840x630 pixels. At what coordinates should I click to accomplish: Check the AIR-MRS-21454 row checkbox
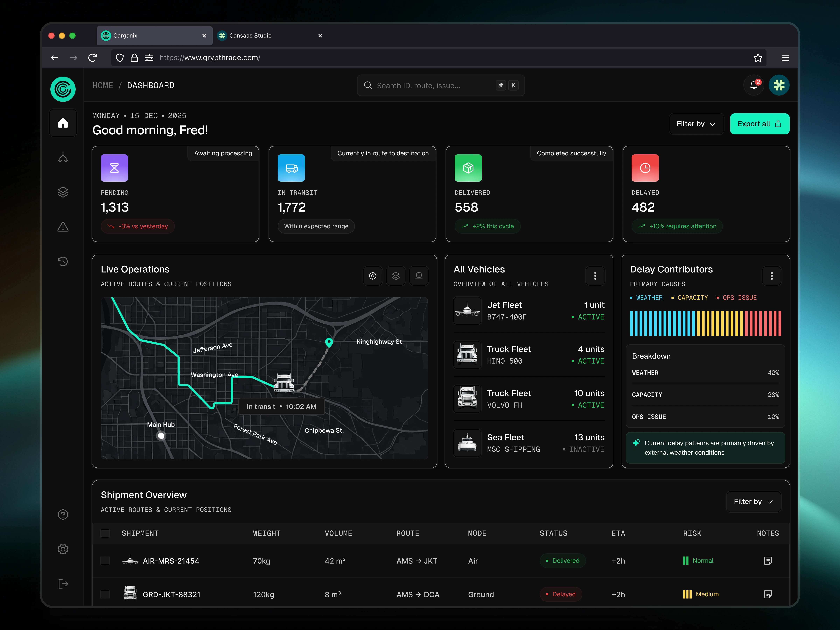tap(105, 561)
